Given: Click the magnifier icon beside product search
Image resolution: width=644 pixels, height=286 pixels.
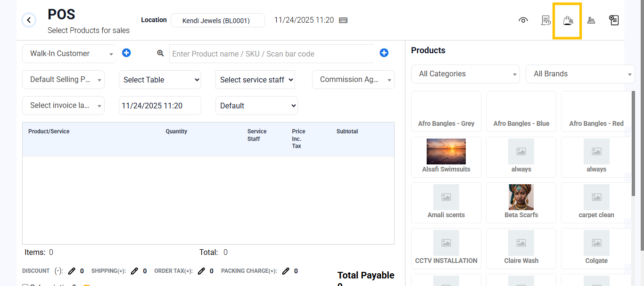Looking at the screenshot, I should (x=160, y=53).
